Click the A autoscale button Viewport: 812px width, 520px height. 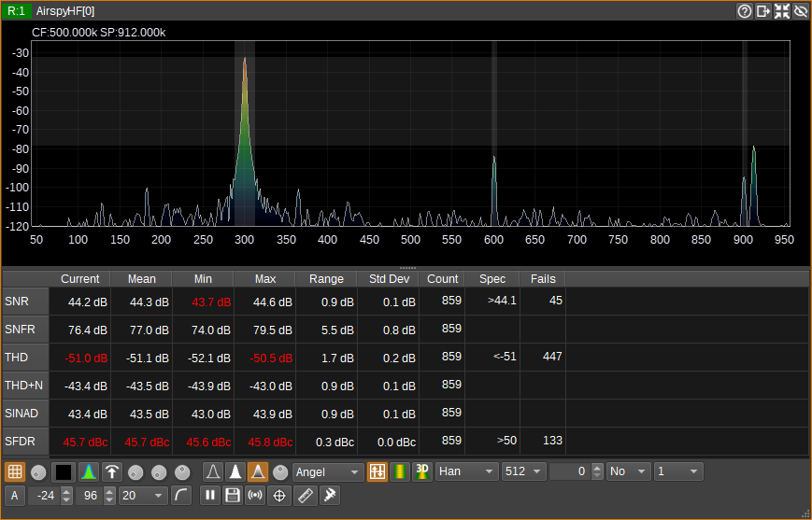click(15, 496)
